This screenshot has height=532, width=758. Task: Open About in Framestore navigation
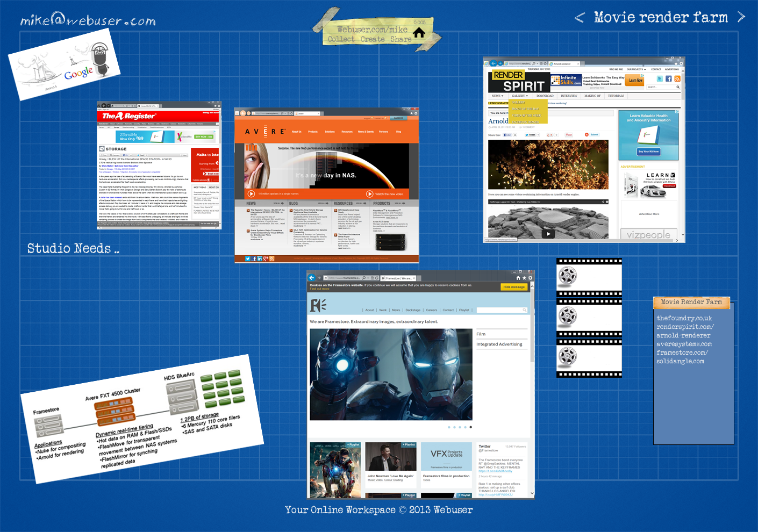pyautogui.click(x=369, y=310)
